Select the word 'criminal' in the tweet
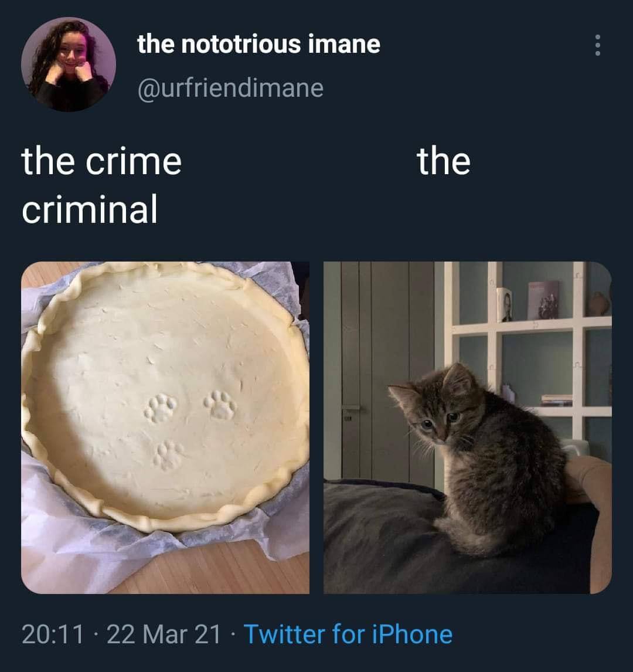This screenshot has height=672, width=633. (x=90, y=209)
